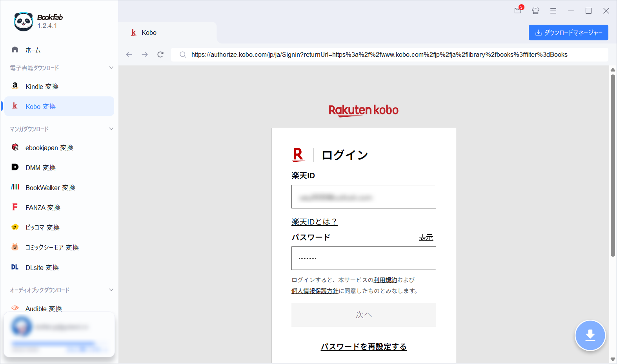Open the 楽天IDとは？ link
The height and width of the screenshot is (364, 617).
[315, 222]
